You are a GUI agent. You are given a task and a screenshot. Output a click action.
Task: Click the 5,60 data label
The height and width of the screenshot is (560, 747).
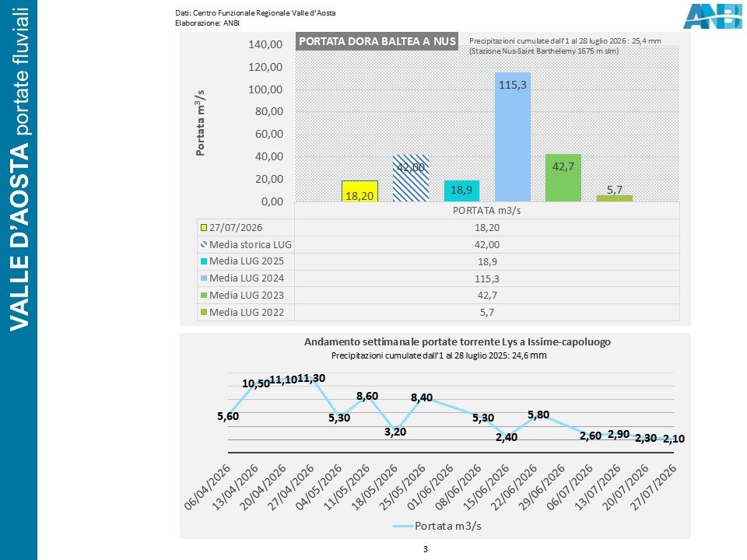tap(228, 416)
